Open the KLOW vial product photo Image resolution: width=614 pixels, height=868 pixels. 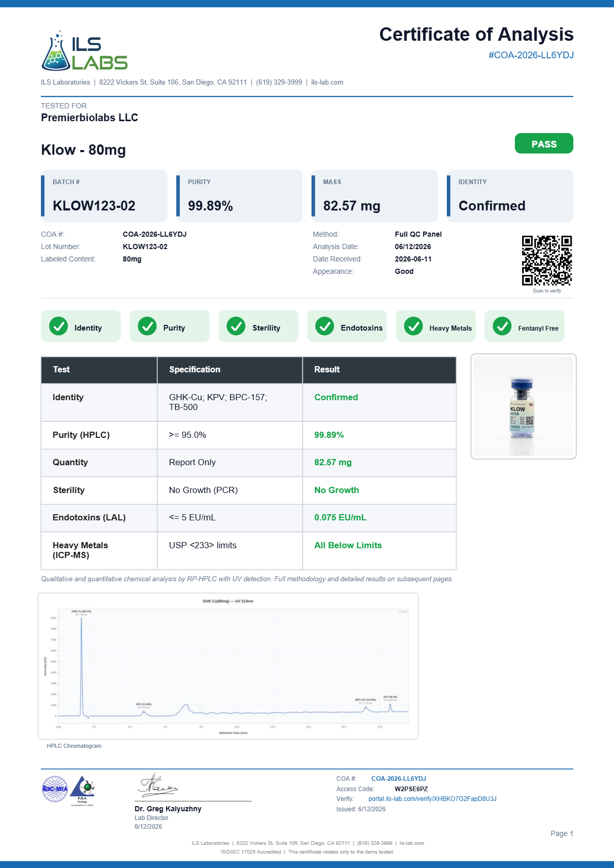[523, 406]
